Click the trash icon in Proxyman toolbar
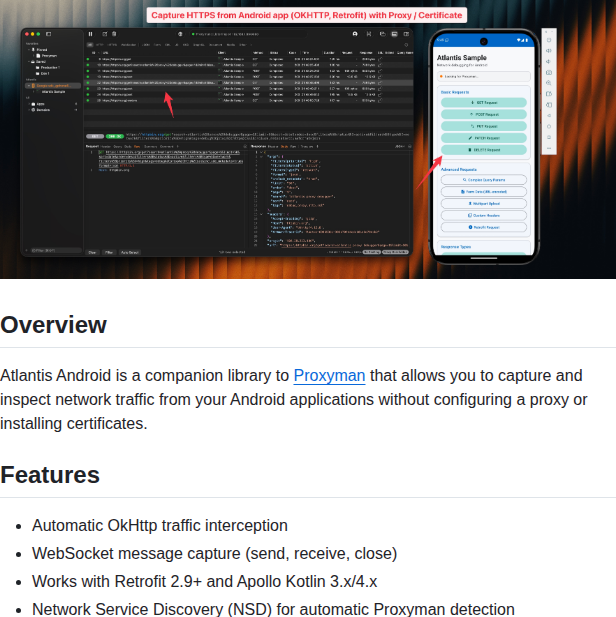This screenshot has width=616, height=617. coord(114,34)
